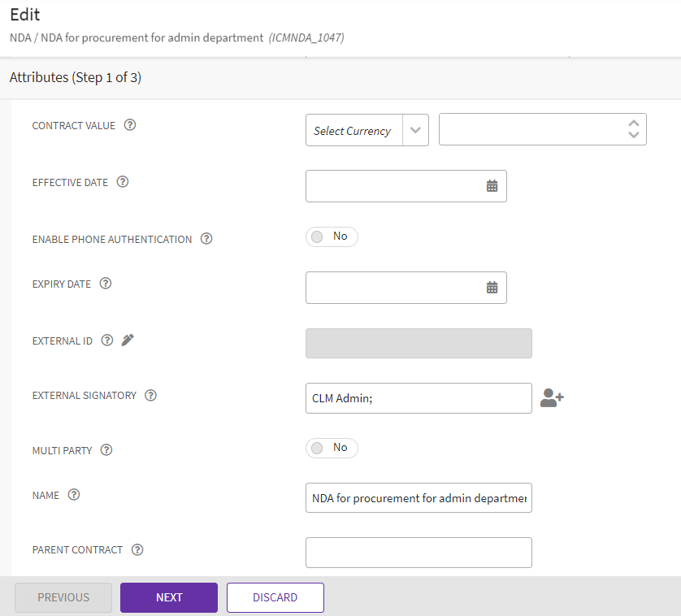Click the help icon beside Contract Value
681x616 pixels.
pyautogui.click(x=130, y=126)
